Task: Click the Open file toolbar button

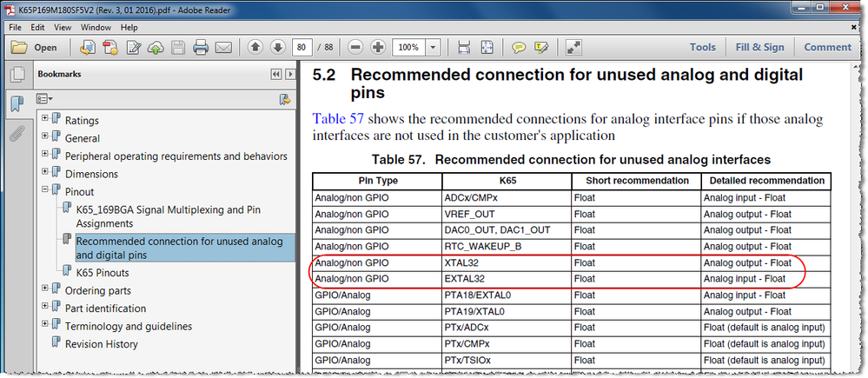Action: pyautogui.click(x=35, y=48)
